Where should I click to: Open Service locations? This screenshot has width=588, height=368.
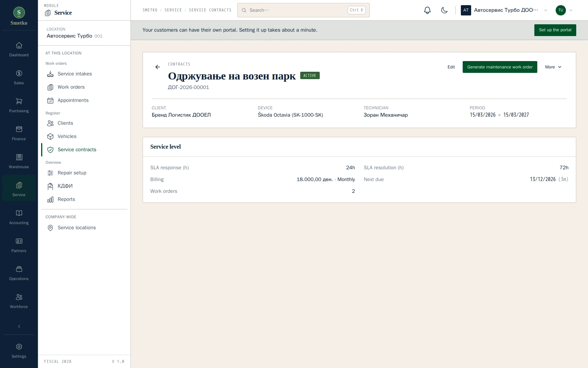[84, 228]
